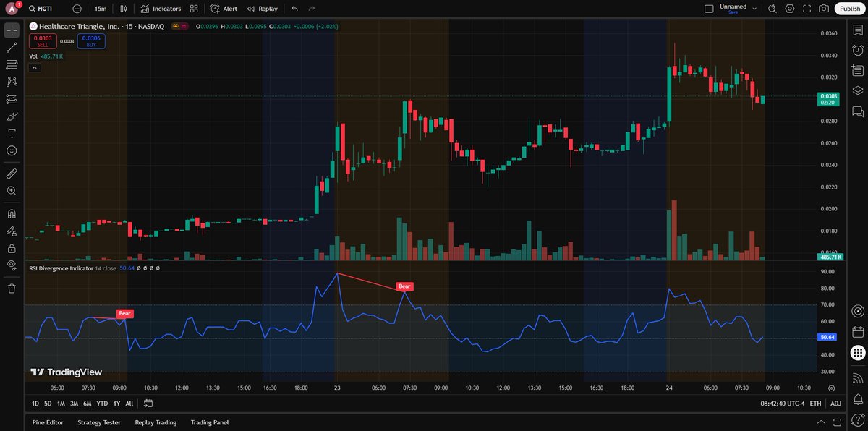Viewport: 868px width, 431px height.
Task: Start bar Replay mode
Action: click(x=262, y=9)
